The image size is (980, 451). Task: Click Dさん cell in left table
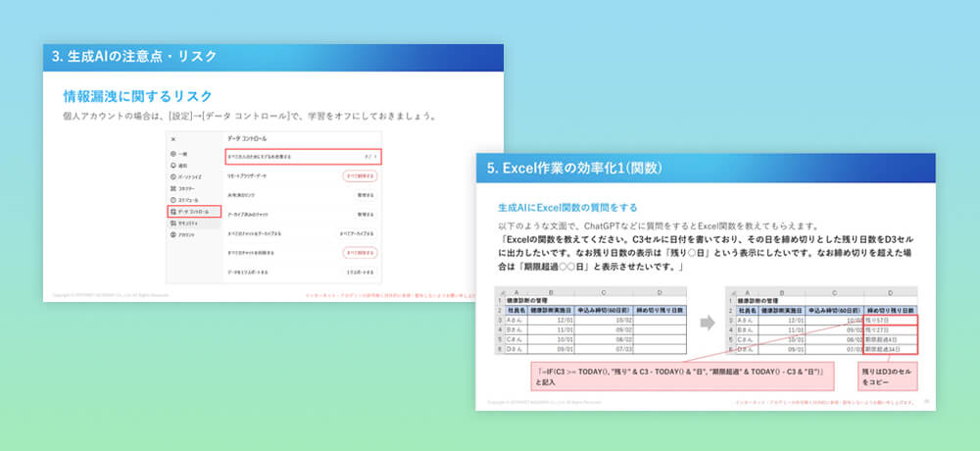click(x=516, y=348)
